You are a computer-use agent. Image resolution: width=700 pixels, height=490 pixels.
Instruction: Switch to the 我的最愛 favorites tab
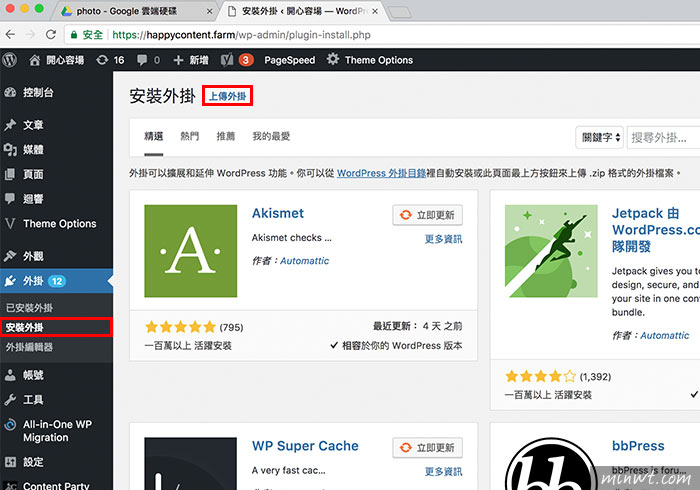tap(271, 136)
